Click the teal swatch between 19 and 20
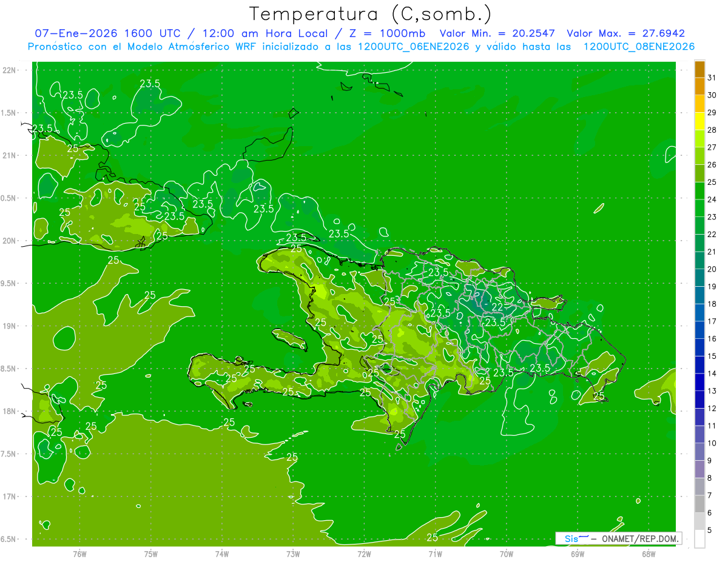The width and height of the screenshot is (728, 562). [699, 278]
